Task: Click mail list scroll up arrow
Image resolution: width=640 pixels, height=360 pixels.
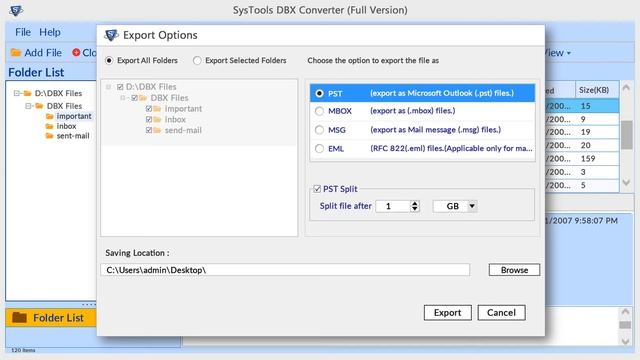Action: [627, 87]
